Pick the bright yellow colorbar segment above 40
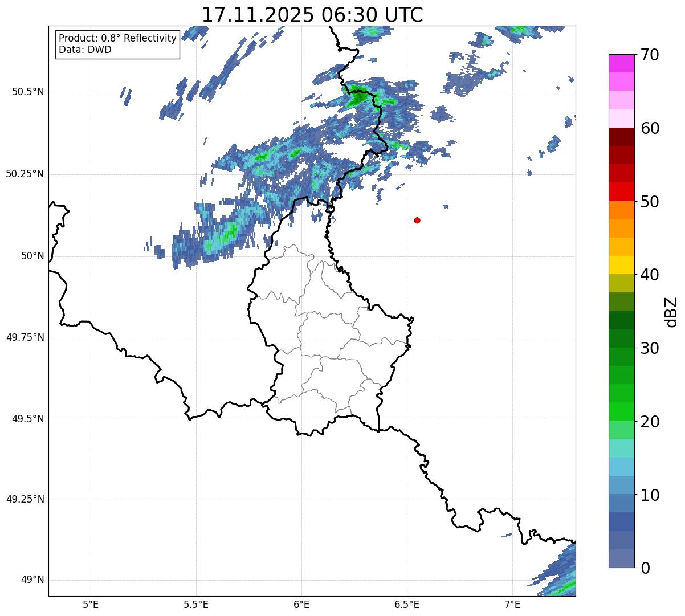The image size is (685, 616). pos(621,265)
